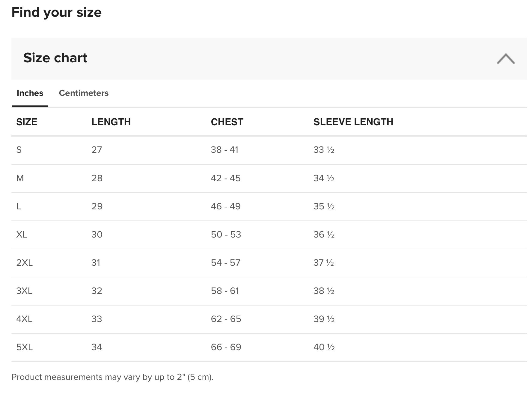Image resolution: width=532 pixels, height=399 pixels.
Task: Click the LENGTH column header
Action: (111, 122)
